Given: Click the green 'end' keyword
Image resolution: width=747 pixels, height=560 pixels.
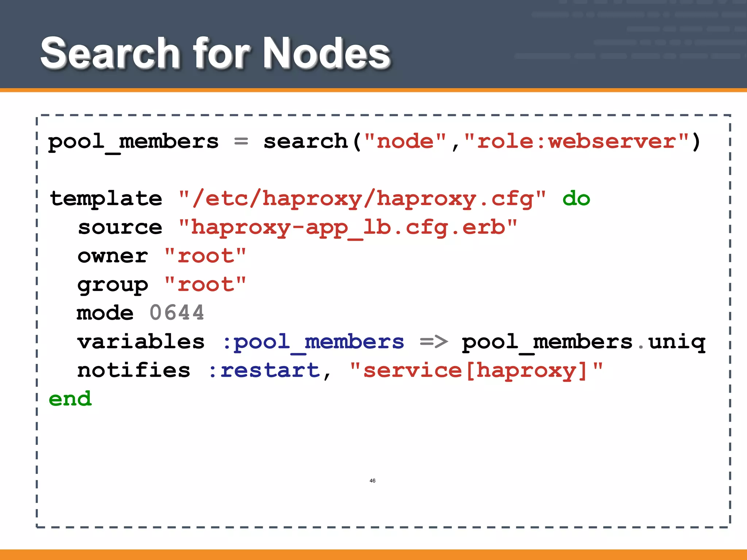Looking at the screenshot, I should pyautogui.click(x=70, y=398).
